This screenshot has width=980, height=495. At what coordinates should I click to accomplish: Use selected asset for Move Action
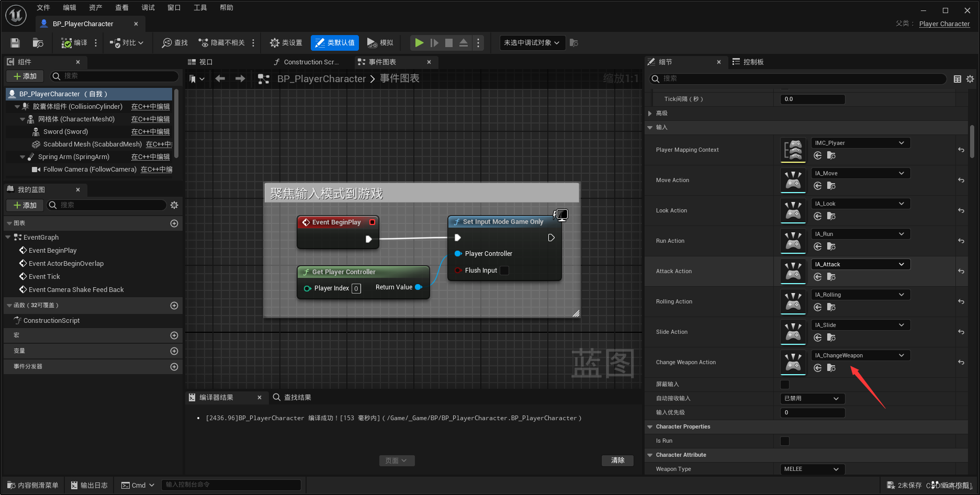tap(818, 186)
